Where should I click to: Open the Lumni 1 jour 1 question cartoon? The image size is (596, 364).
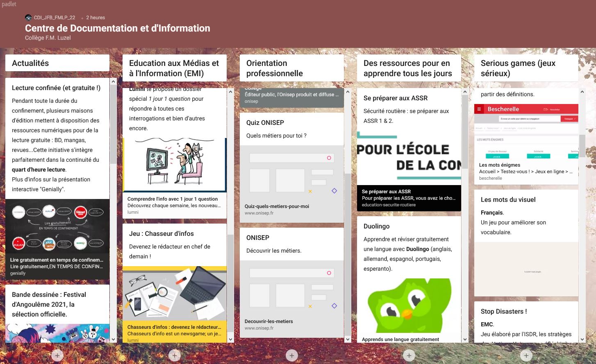[174, 165]
